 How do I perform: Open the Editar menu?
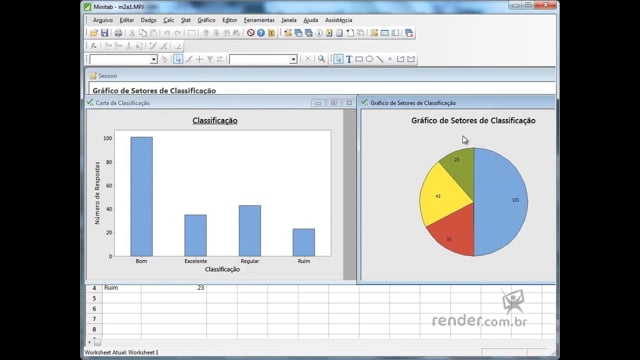127,20
